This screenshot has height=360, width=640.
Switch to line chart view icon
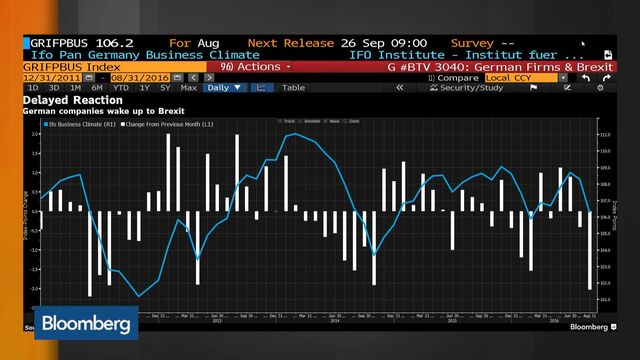coord(261,88)
